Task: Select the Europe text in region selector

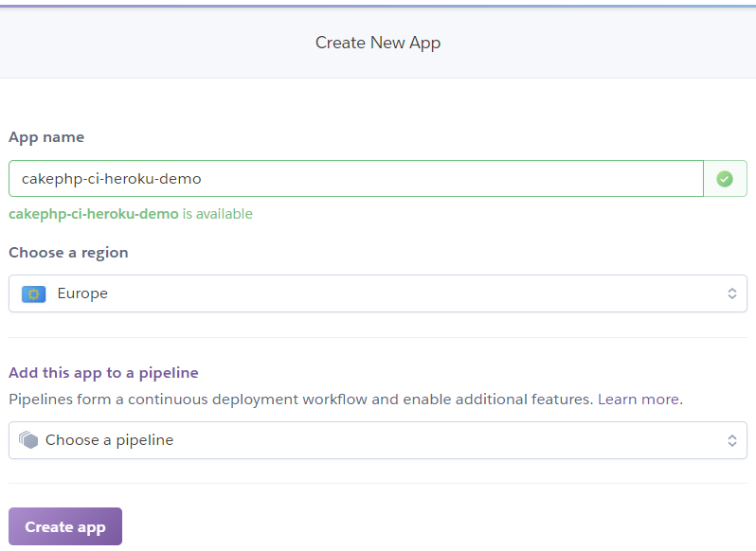Action: (x=82, y=293)
